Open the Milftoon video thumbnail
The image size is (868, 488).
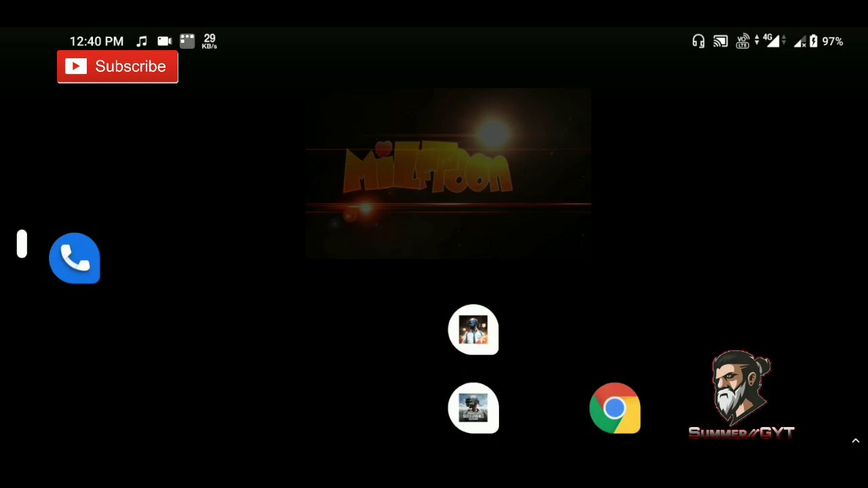448,174
